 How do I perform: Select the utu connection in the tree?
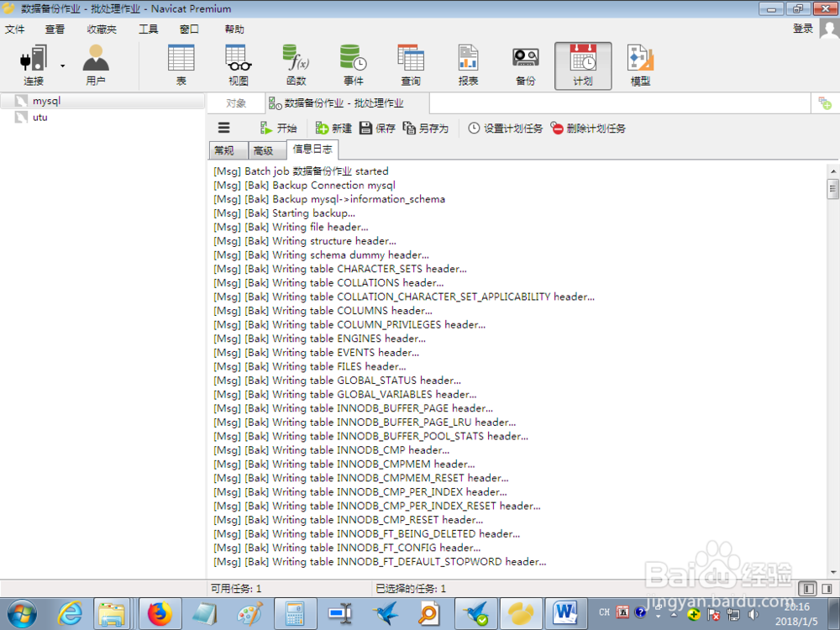tap(102, 118)
